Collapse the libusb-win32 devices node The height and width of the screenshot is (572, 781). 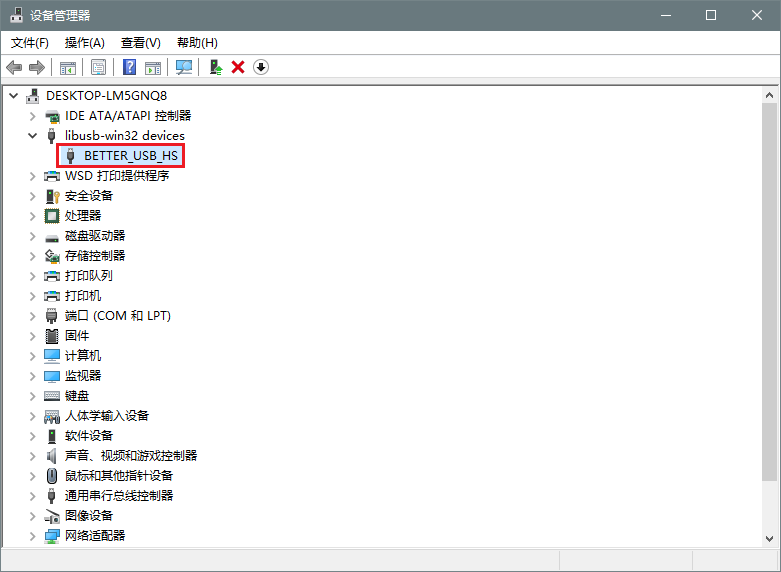coord(34,136)
